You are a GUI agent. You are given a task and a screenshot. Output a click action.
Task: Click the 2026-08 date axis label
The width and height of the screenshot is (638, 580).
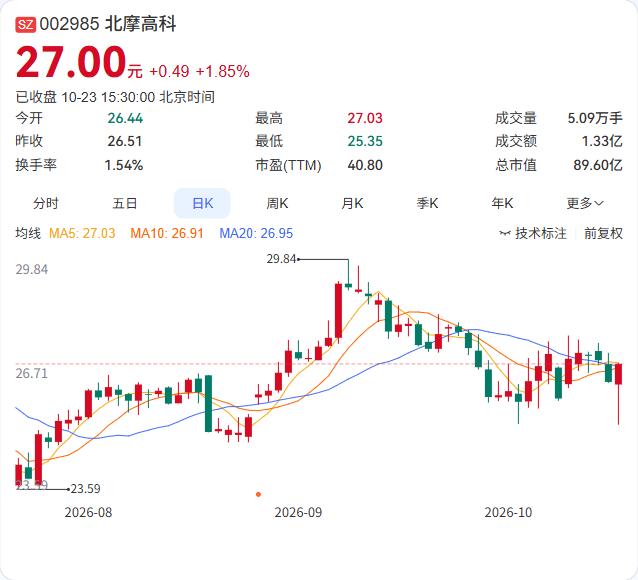(x=88, y=512)
